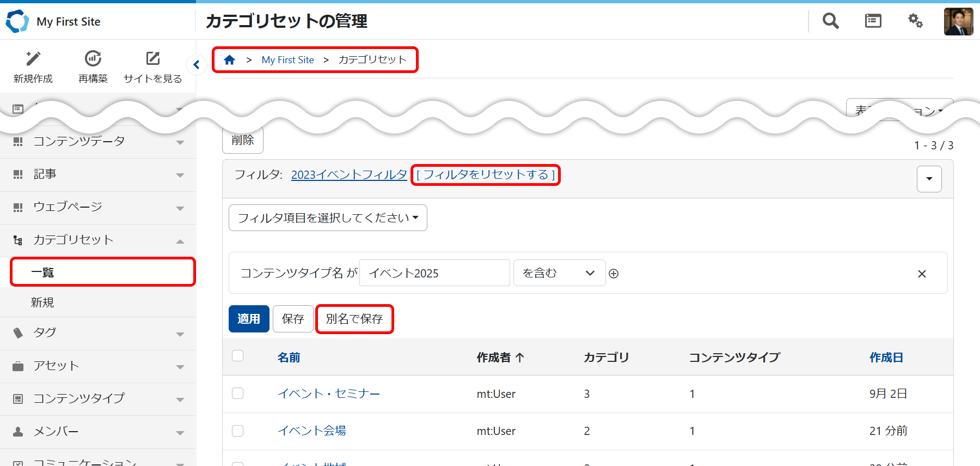980x466 pixels.
Task: Add a filter condition with plus icon
Action: point(614,274)
